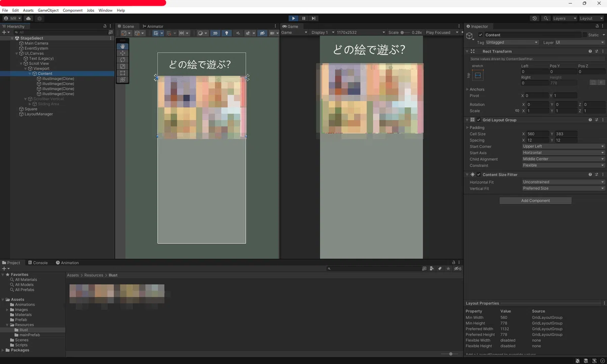Open Scene draw mode sphere dropdown
The height and width of the screenshot is (364, 607).
point(203,33)
